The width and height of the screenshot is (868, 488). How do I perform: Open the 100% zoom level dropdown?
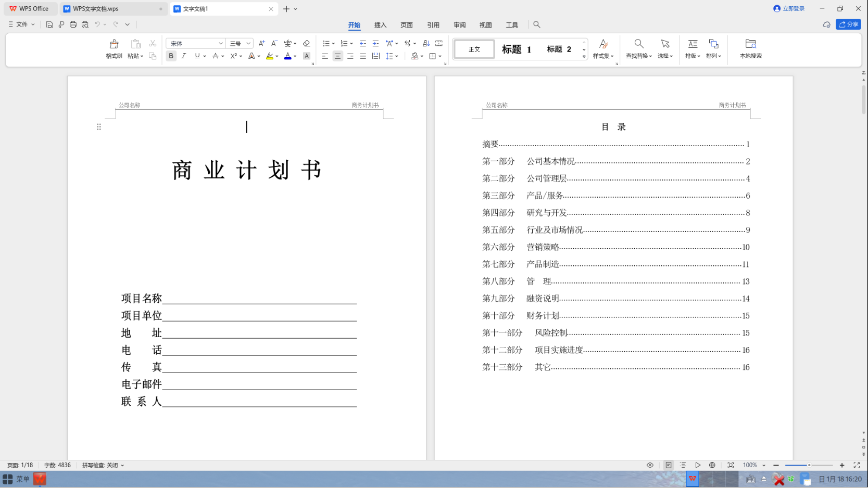(764, 465)
